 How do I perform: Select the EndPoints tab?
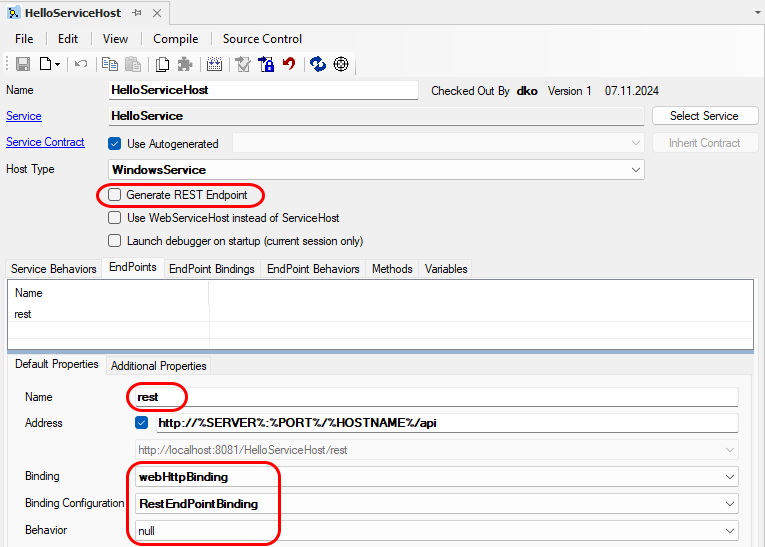(133, 267)
